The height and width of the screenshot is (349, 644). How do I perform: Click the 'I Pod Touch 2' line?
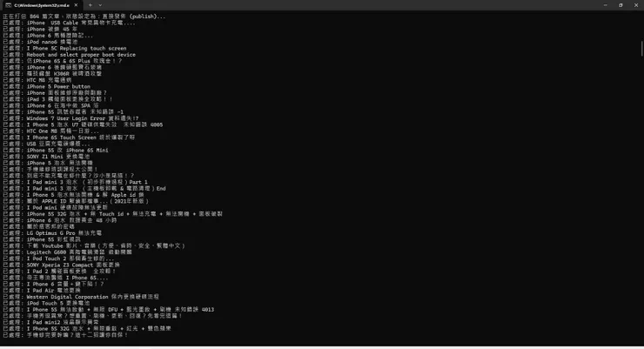[58, 258]
